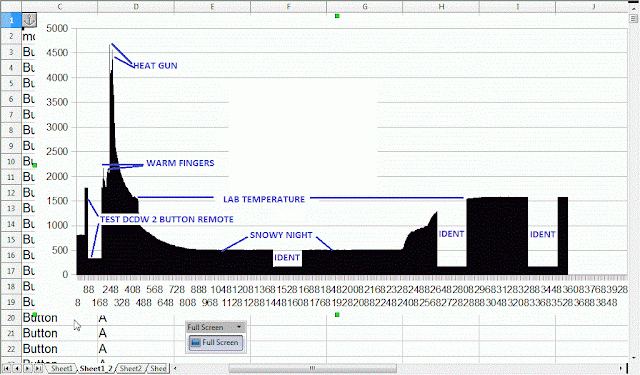
Task: Click the horizontal scrollbar left arrow
Action: (x=175, y=368)
